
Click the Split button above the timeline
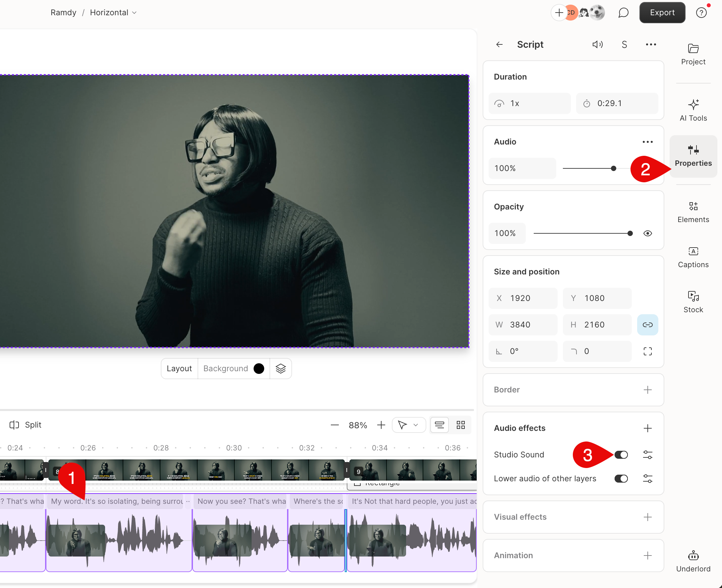(x=25, y=425)
